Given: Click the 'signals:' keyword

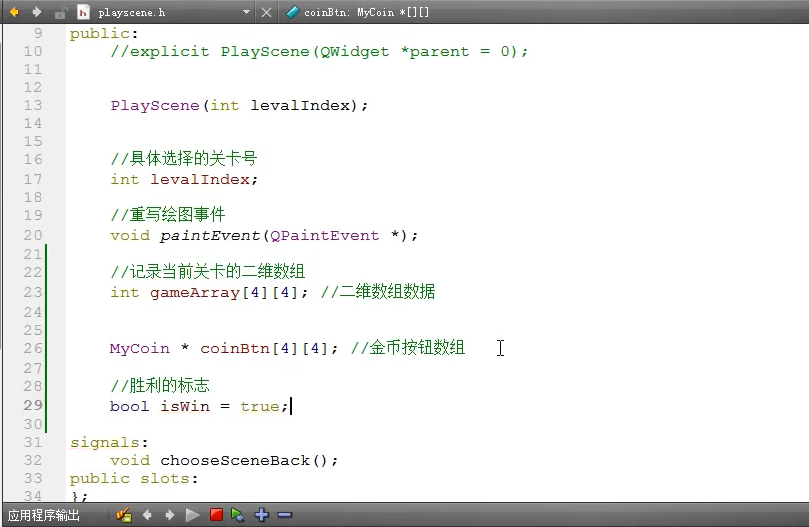Looking at the screenshot, I should click(x=109, y=442).
